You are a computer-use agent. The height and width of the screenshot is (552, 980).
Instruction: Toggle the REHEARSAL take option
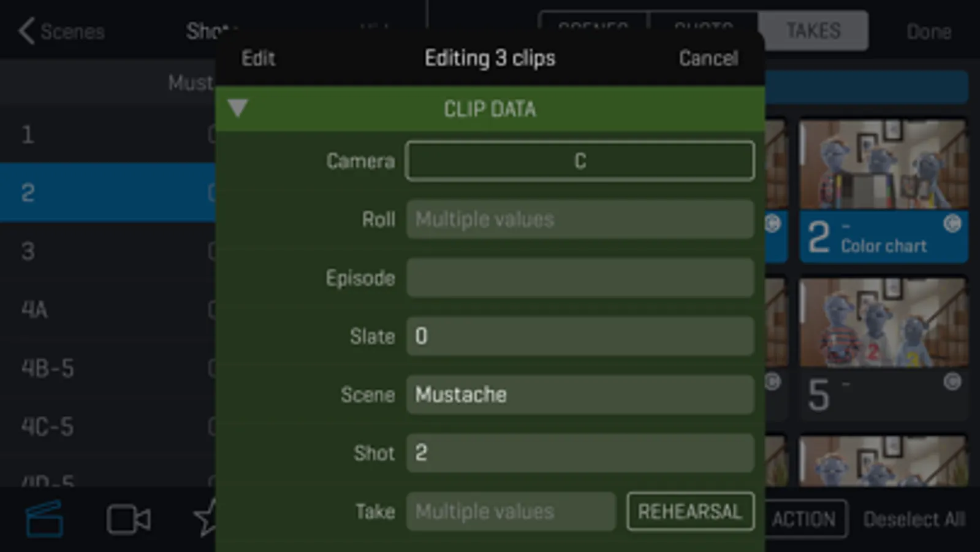690,512
